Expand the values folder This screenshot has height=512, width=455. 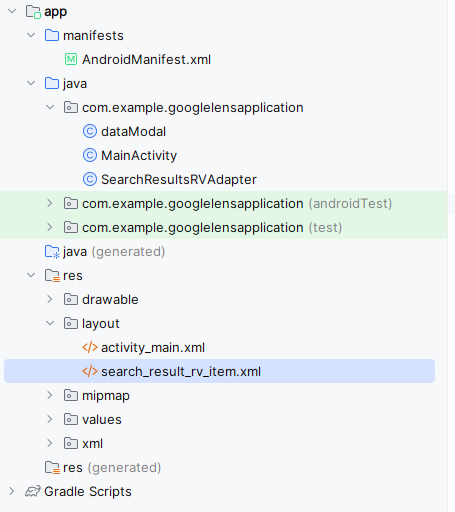click(50, 419)
